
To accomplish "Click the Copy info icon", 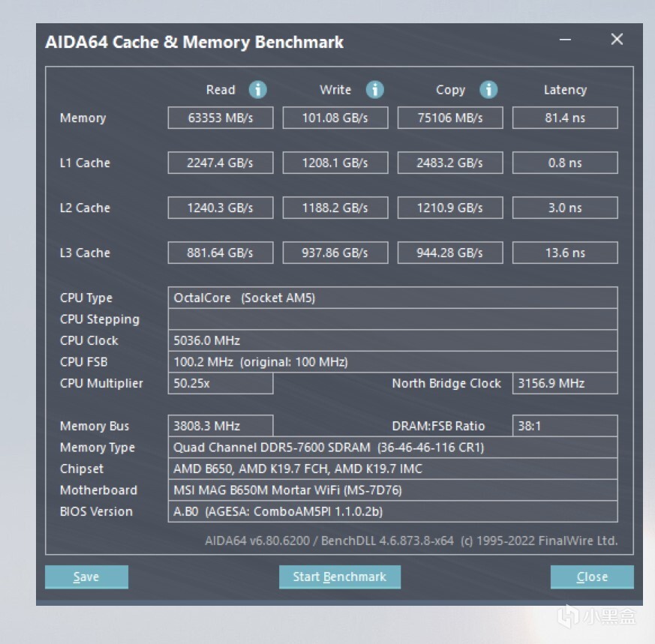I will coord(488,90).
